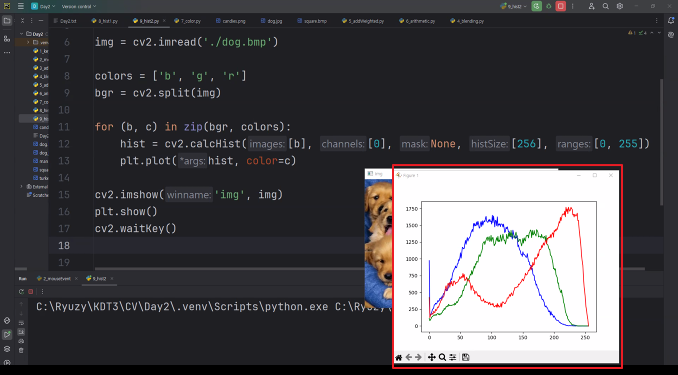Image resolution: width=678 pixels, height=375 pixels.
Task: Collapse the Day2 root folder in tree
Action: (x=22, y=34)
